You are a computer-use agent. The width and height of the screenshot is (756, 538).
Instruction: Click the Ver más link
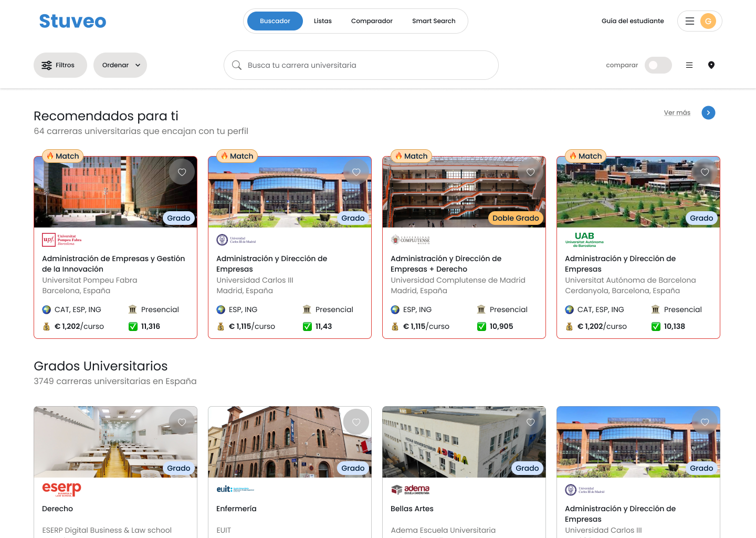point(677,112)
